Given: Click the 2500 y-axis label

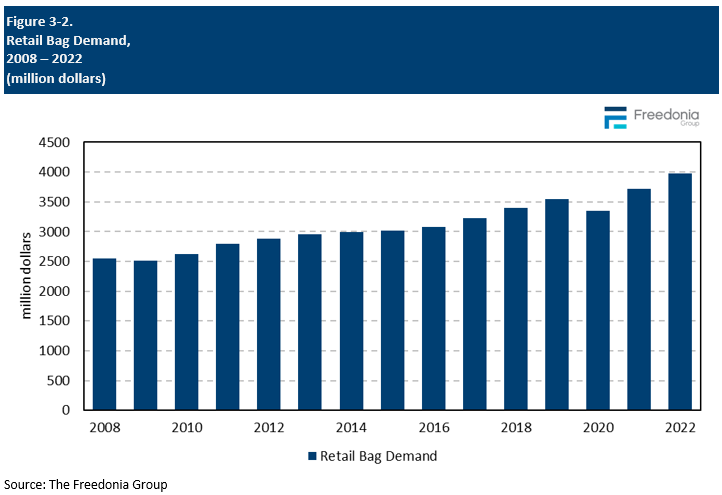Looking at the screenshot, I should [x=54, y=261].
